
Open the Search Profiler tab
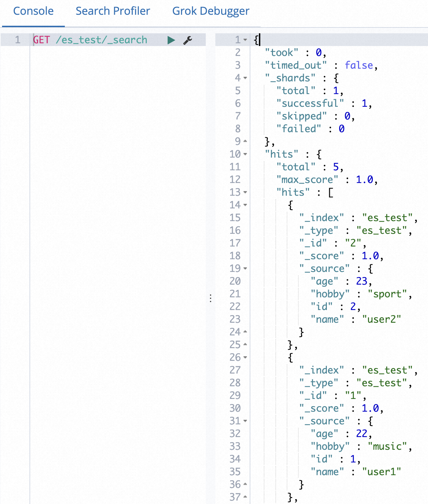(113, 11)
